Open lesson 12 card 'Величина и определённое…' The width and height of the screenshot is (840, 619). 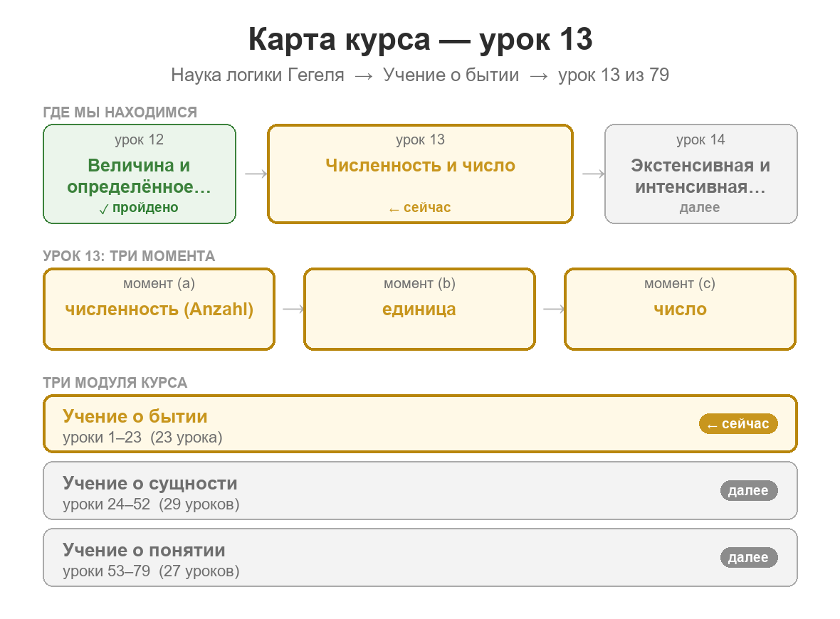point(140,174)
